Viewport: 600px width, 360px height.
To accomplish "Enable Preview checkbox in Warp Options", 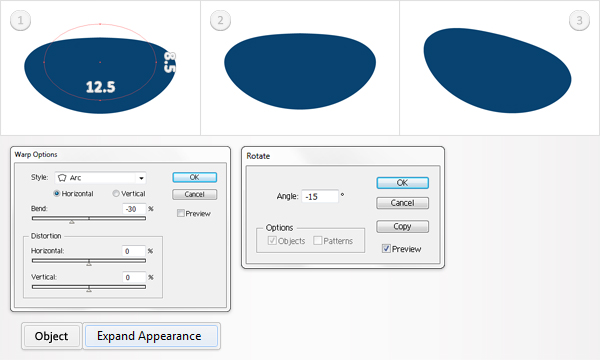I will coord(181,213).
